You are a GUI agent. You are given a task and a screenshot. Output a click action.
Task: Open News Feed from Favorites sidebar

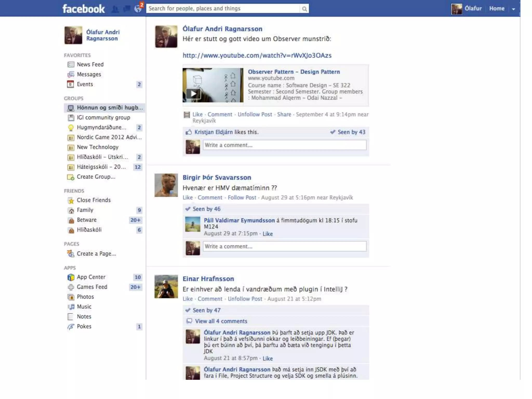pyautogui.click(x=90, y=64)
